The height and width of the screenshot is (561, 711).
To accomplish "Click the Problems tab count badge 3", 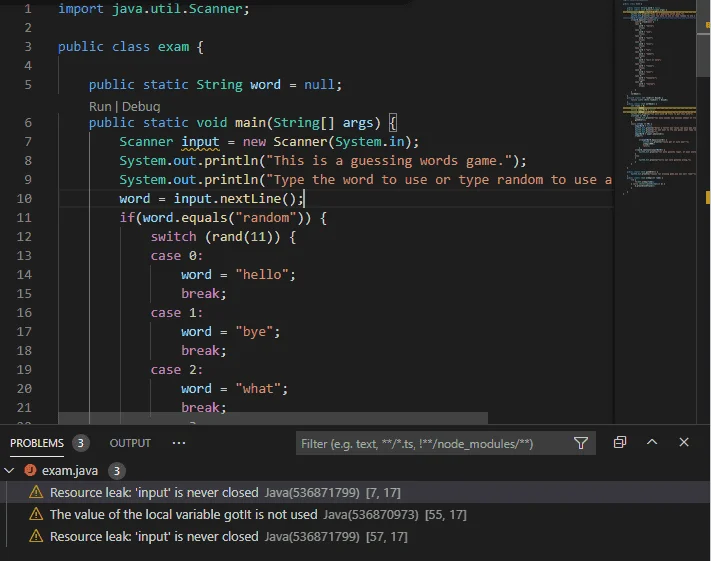I will pos(81,443).
